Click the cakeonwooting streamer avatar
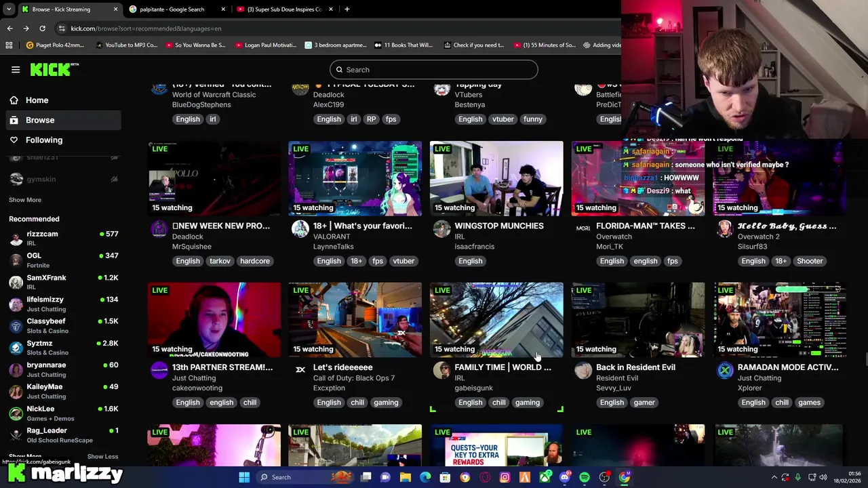 (159, 370)
